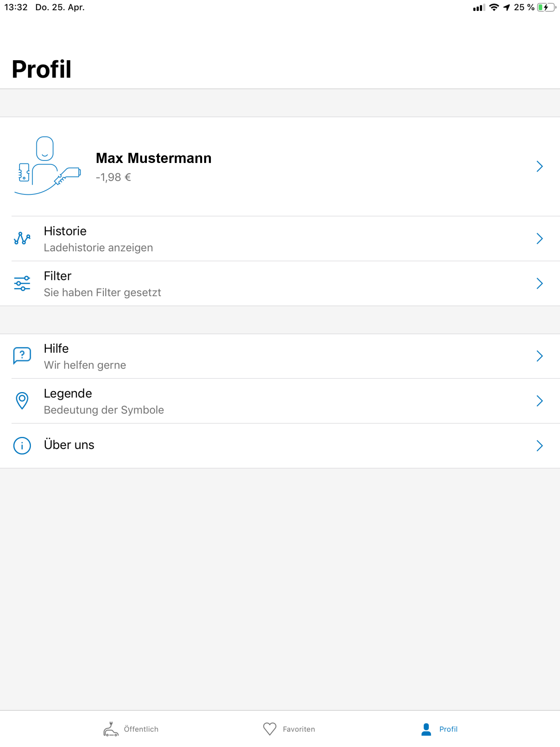Open the Historie chart icon
The width and height of the screenshot is (560, 747).
tap(22, 238)
